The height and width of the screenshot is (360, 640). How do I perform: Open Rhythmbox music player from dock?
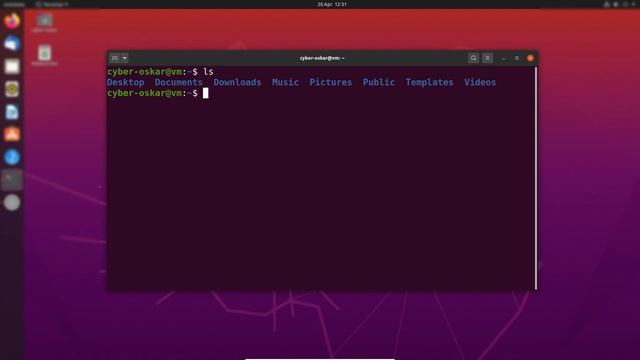click(12, 89)
